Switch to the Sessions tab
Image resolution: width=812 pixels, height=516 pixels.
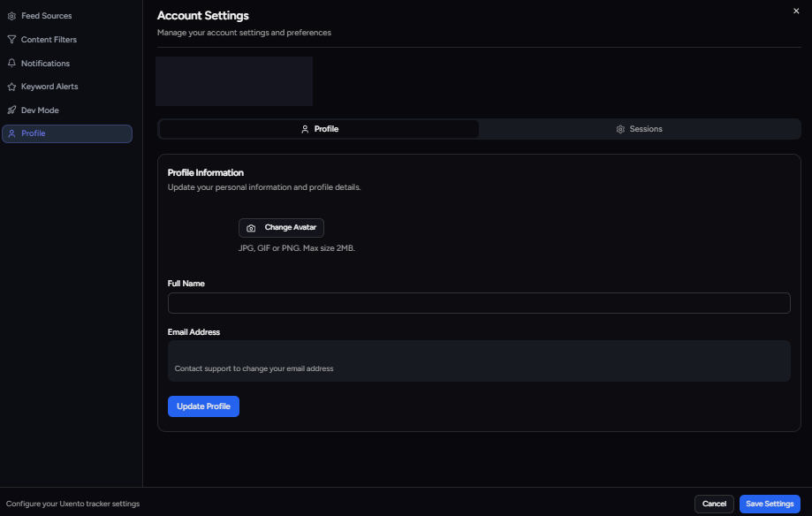pos(639,128)
